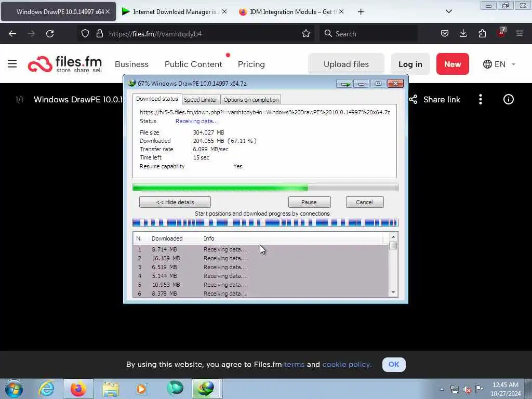Open the Public Content menu item
The width and height of the screenshot is (532, 399).
coord(193,64)
